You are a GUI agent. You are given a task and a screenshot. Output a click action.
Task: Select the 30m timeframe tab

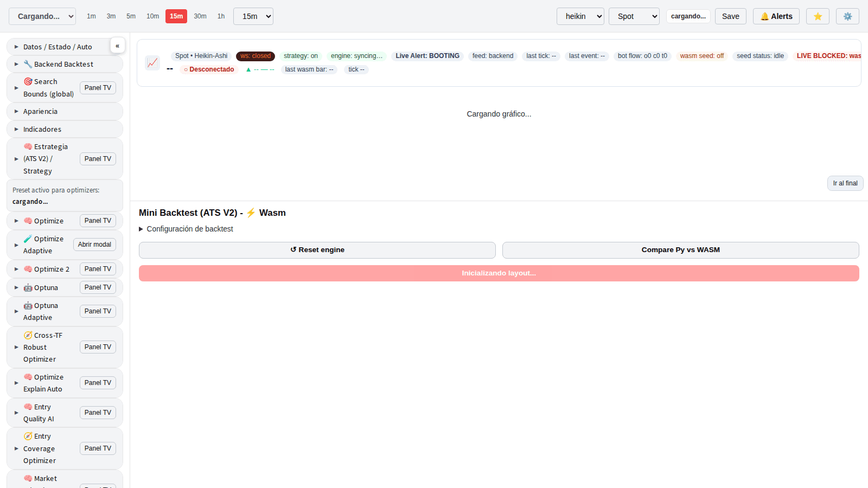[x=200, y=16]
